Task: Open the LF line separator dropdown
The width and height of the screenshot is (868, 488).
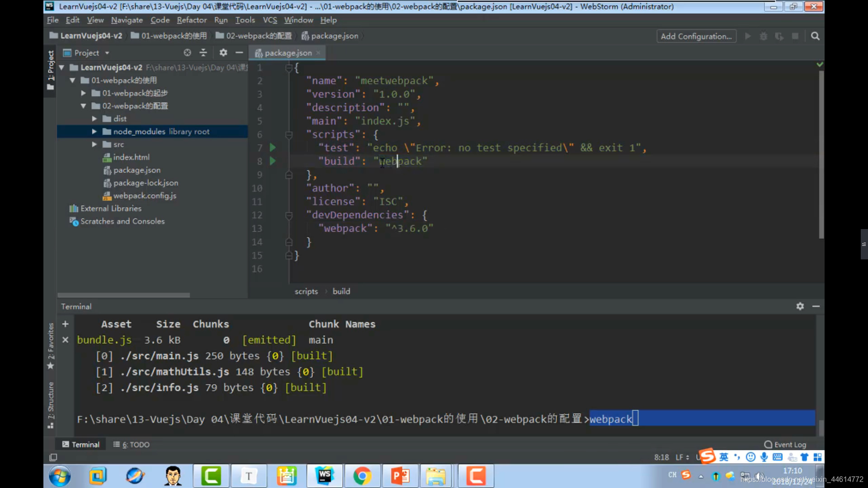Action: pos(682,457)
